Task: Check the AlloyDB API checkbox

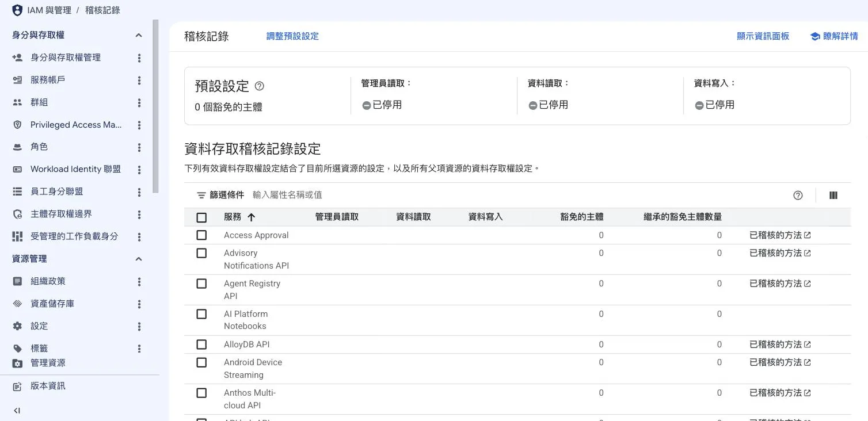Action: pyautogui.click(x=201, y=345)
